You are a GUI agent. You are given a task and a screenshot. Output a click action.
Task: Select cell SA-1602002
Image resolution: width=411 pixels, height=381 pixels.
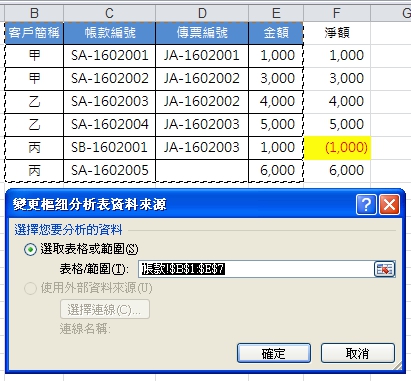pyautogui.click(x=109, y=79)
